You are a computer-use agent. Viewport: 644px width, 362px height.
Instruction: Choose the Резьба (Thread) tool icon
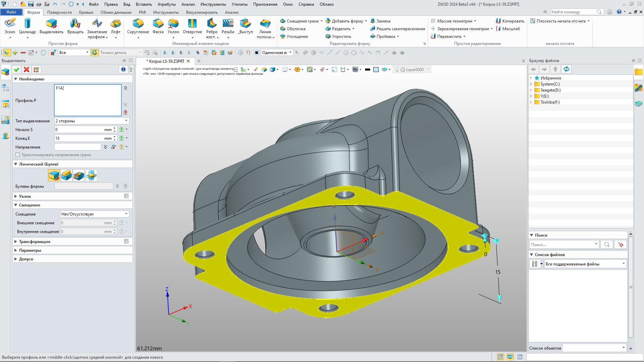click(x=228, y=23)
